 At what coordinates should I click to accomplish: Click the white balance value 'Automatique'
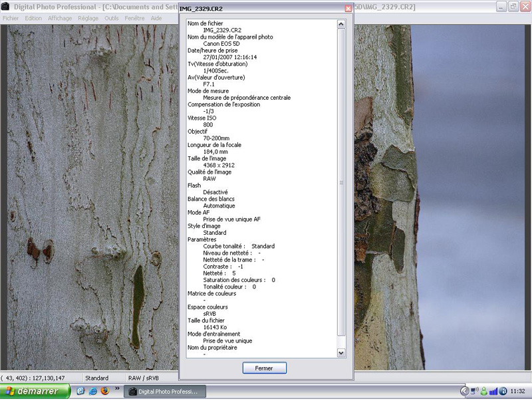tap(219, 206)
